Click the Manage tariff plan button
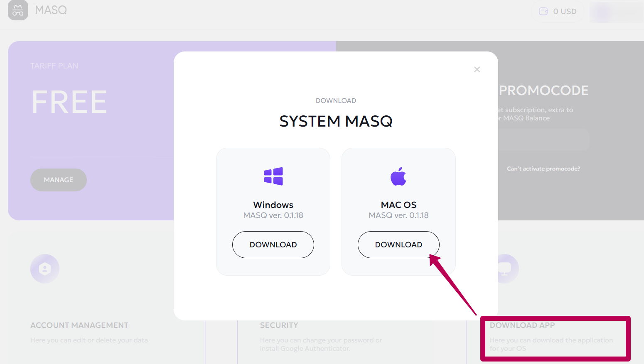The height and width of the screenshot is (364, 644). (59, 180)
